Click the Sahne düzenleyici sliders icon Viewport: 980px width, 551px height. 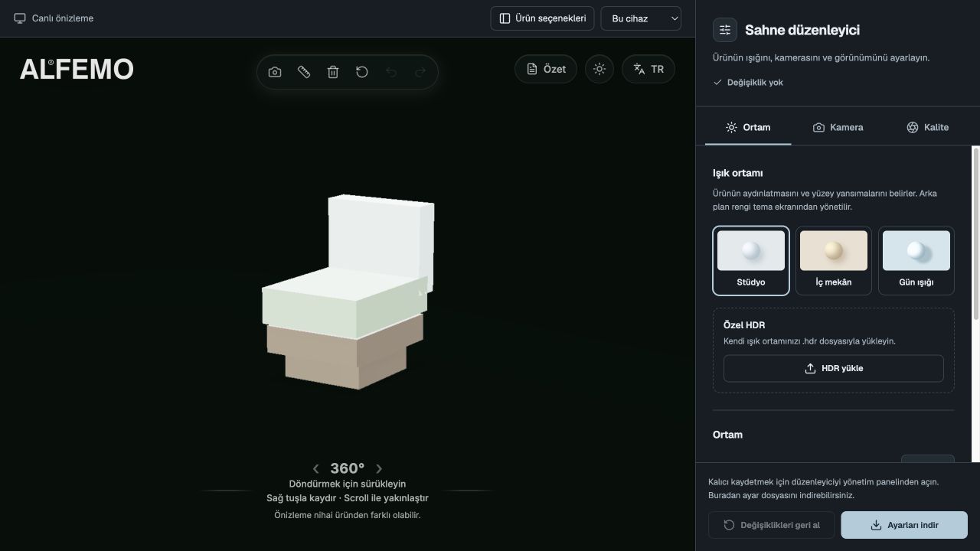tap(725, 30)
